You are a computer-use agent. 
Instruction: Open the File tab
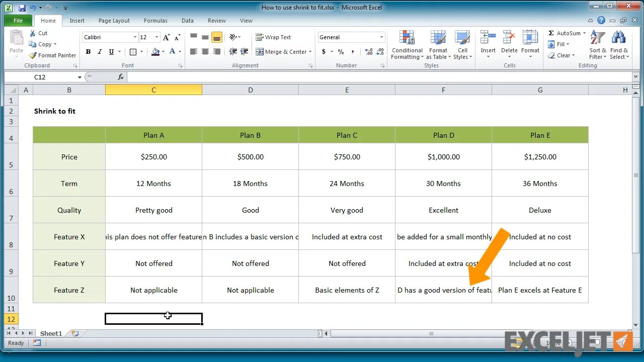click(x=18, y=21)
